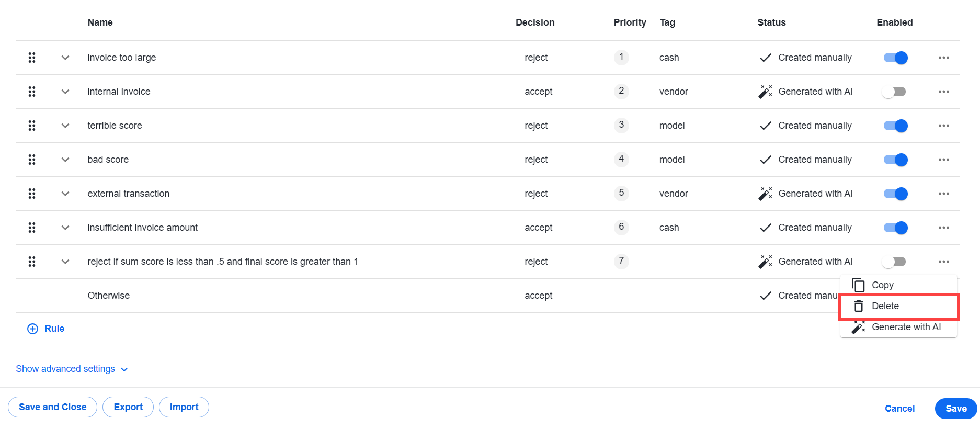The image size is (980, 429).
Task: Expand the external transaction rule details
Action: click(x=65, y=194)
